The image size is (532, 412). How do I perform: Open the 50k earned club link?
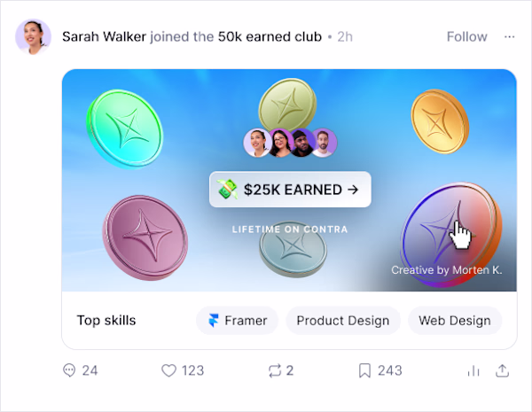tap(270, 36)
